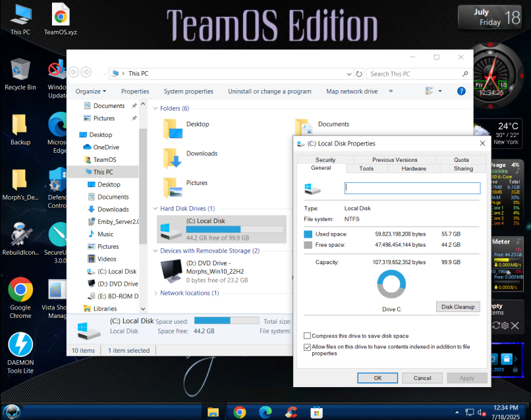Refresh the This PC address bar
The height and width of the screenshot is (420, 531).
(x=359, y=74)
